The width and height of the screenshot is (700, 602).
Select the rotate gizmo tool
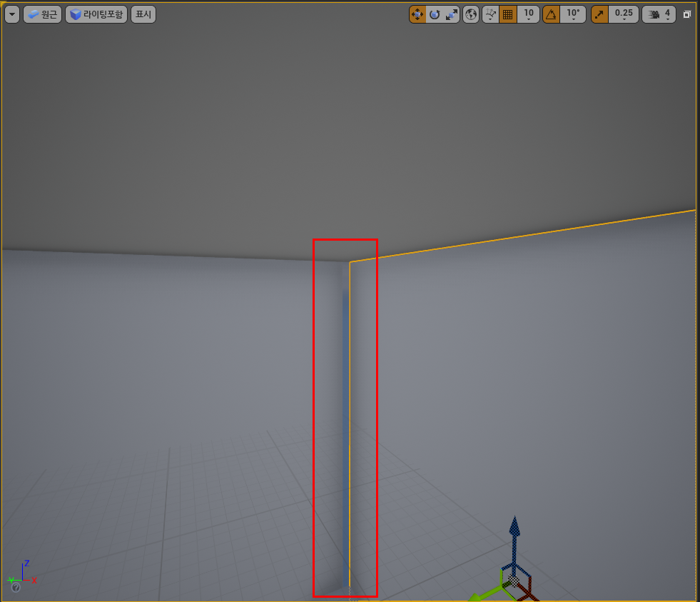pyautogui.click(x=435, y=14)
